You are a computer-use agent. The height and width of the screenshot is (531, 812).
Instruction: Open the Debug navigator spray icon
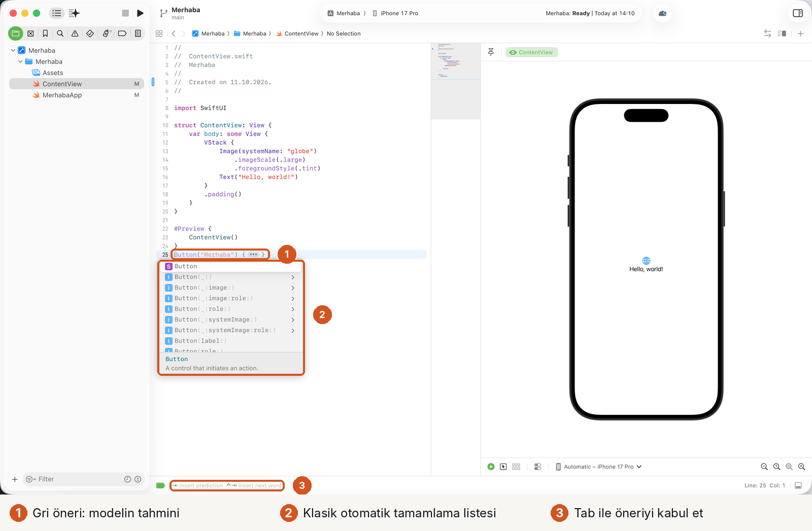coord(107,33)
